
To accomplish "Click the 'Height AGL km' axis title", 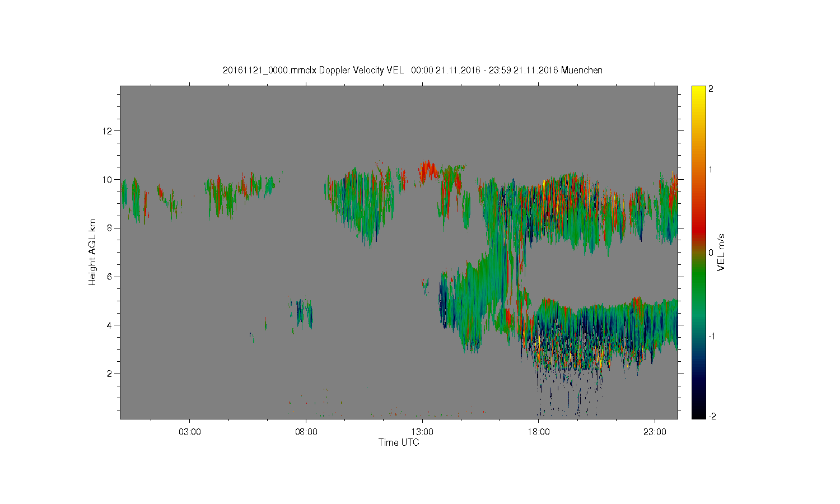I will (x=92, y=252).
